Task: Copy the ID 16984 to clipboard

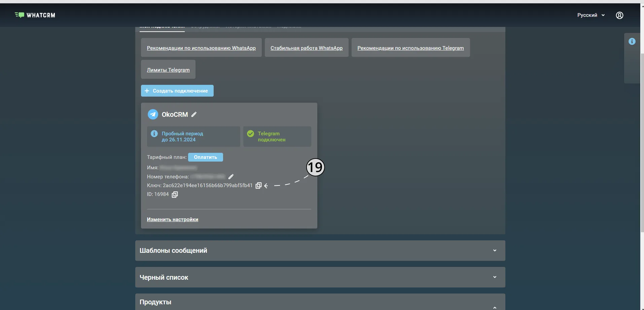Action: coord(175,195)
